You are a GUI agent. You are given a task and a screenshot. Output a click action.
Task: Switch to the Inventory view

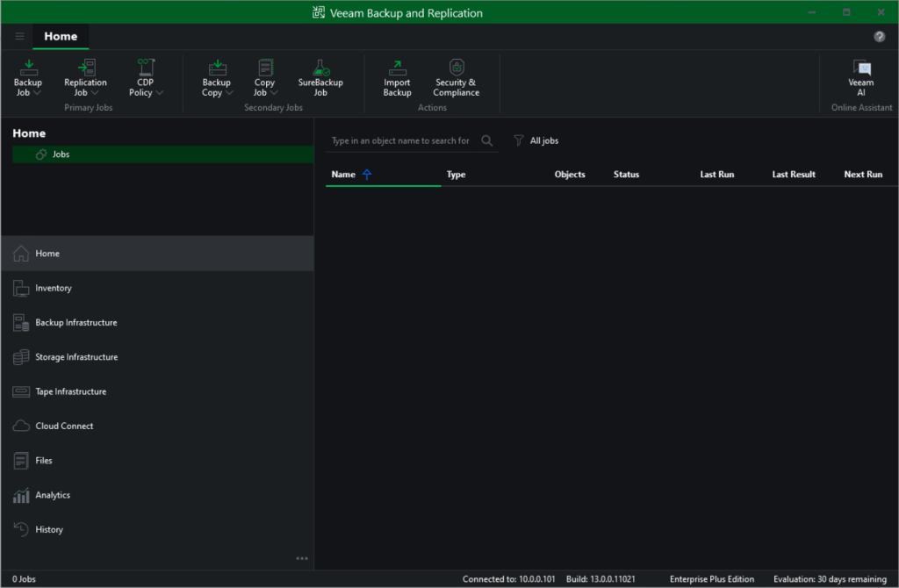click(x=54, y=288)
